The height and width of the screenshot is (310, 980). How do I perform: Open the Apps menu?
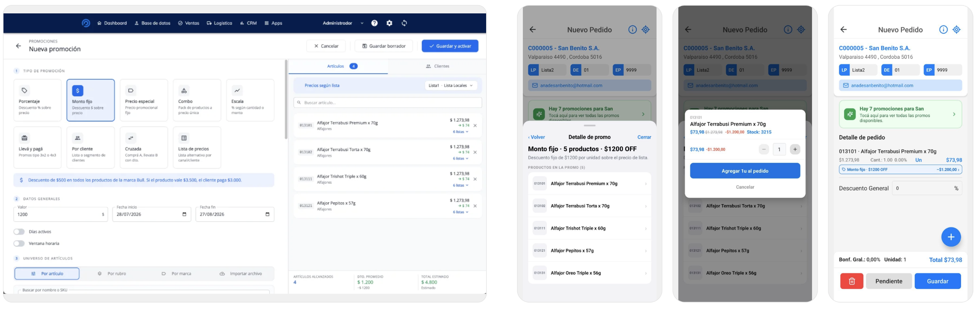[273, 23]
